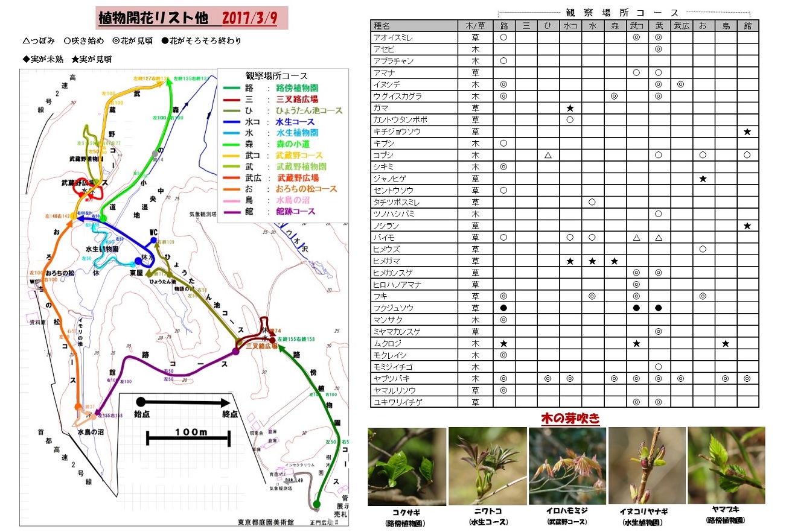
Task: Open the ニワトコ bud photo
Action: point(488,467)
